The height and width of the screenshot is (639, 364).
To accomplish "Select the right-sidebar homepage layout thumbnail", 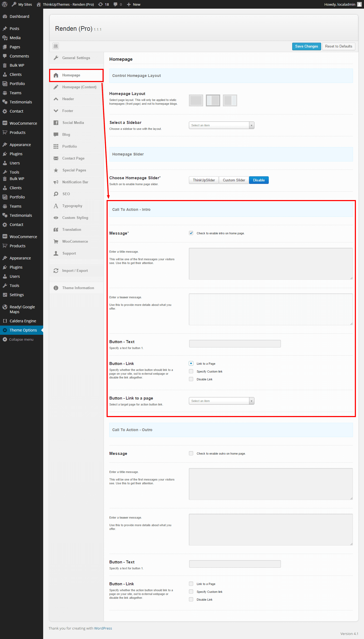I will click(230, 100).
